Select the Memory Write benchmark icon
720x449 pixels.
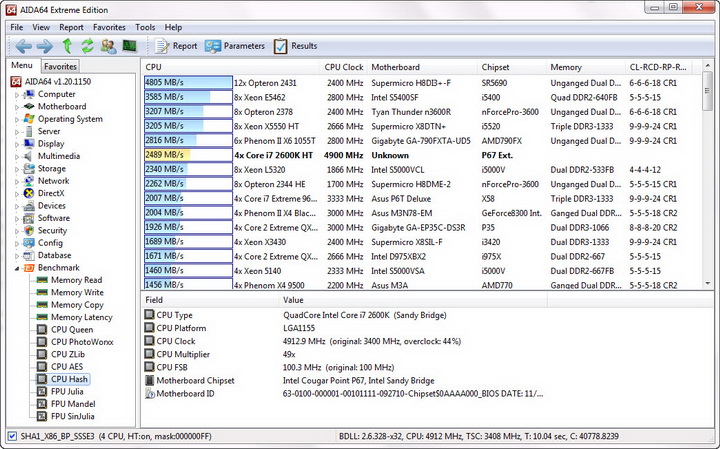pos(42,292)
